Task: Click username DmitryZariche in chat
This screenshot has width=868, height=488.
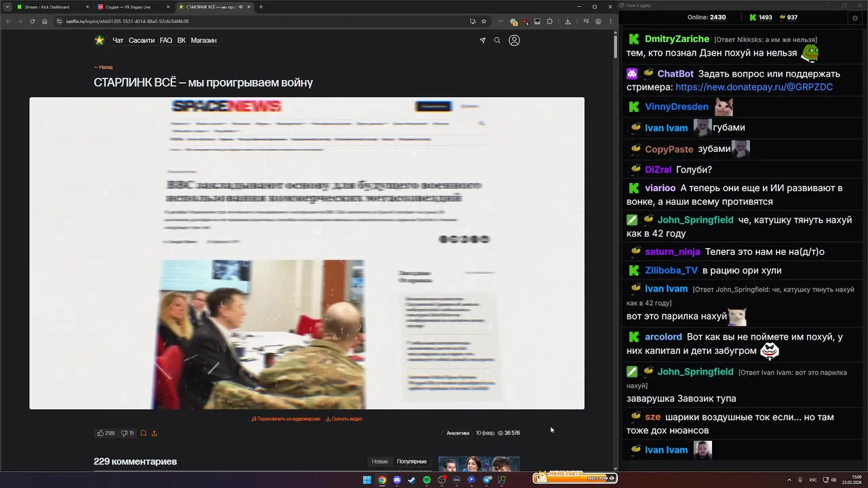Action: pos(677,39)
